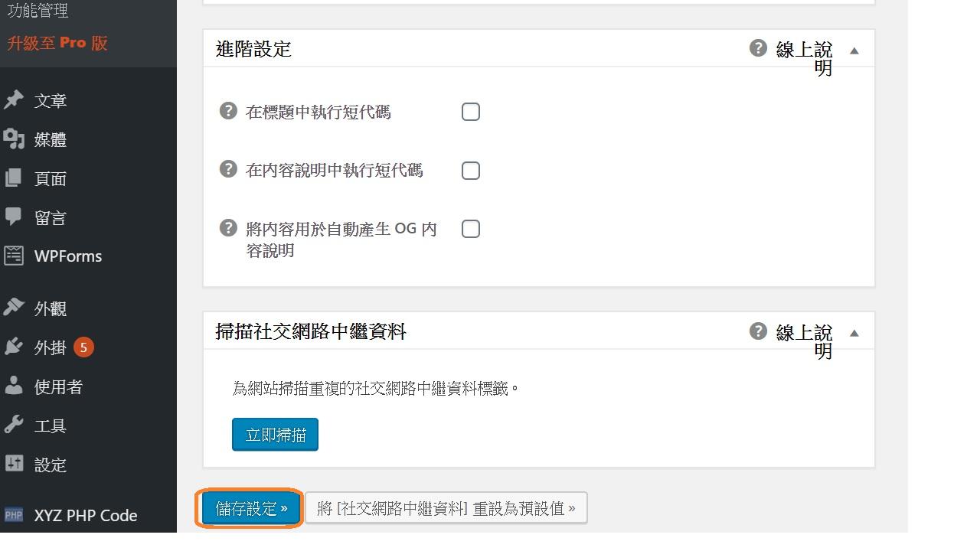
Task: Click the WPForms sidebar icon
Action: [14, 256]
